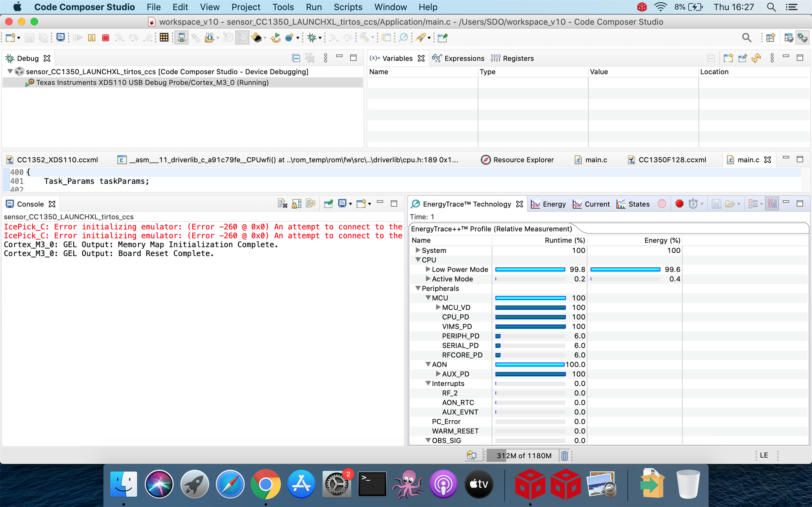Open the New toolbar dropdown arrow

pos(18,38)
